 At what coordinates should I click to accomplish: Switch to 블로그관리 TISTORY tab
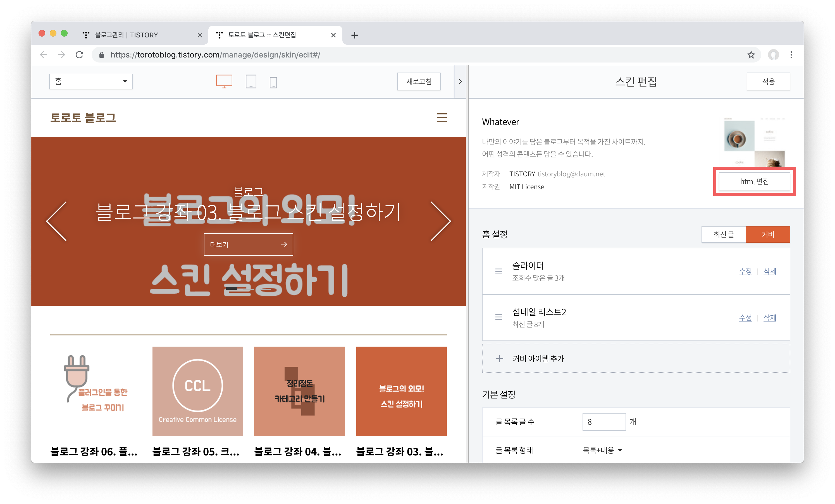click(126, 35)
